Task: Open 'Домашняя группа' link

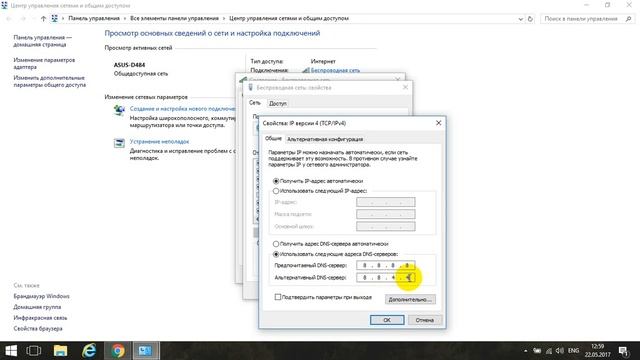Action: [x=37, y=307]
